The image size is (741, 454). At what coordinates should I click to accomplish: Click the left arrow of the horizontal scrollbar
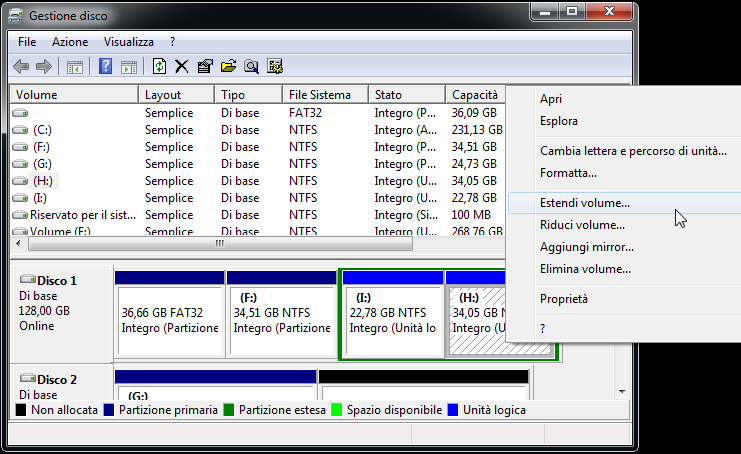[x=18, y=244]
